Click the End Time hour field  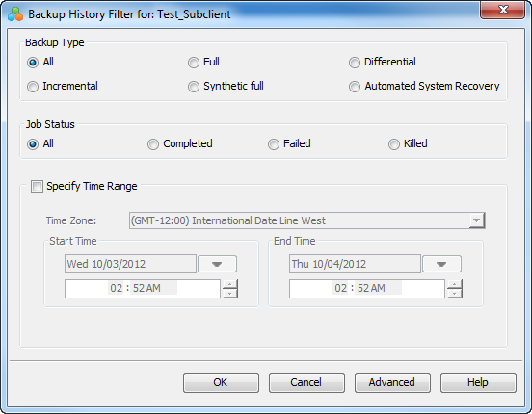point(340,289)
